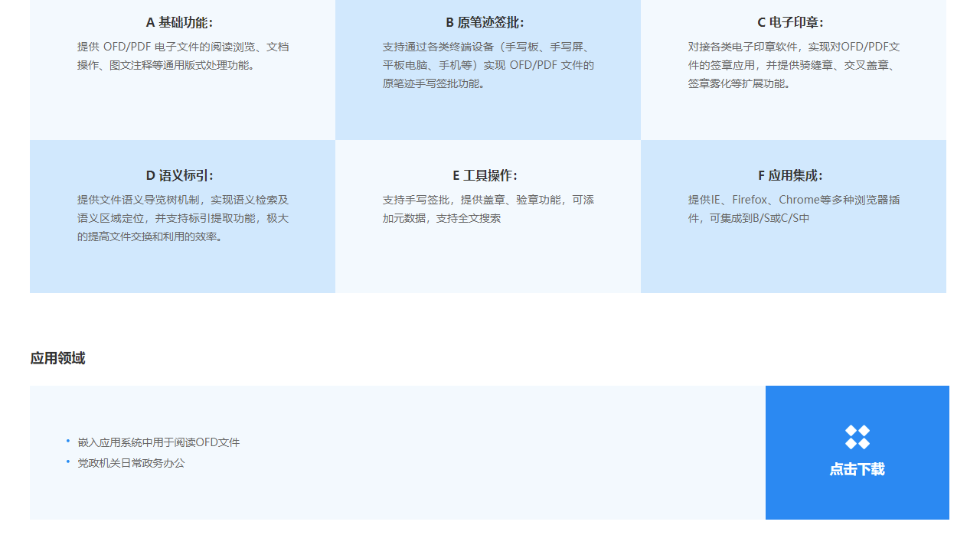Select the A 基础功能 heading
980x551 pixels.
(x=180, y=22)
